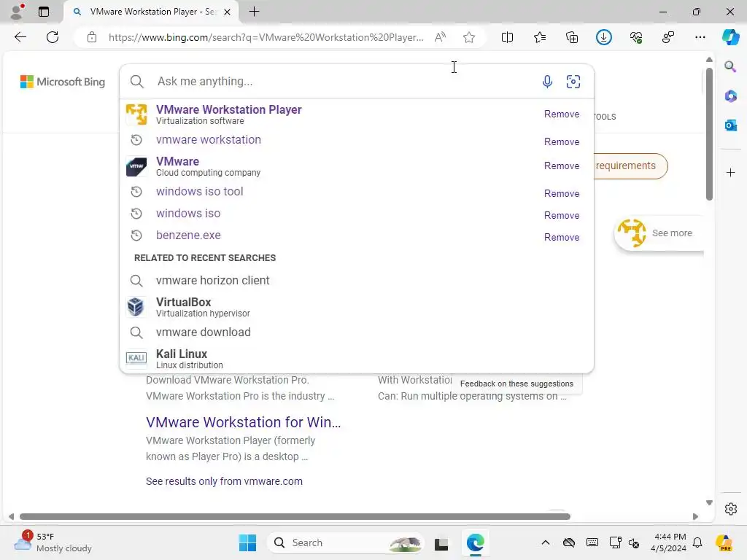The height and width of the screenshot is (560, 747).
Task: Show Downloads panel
Action: 603,37
